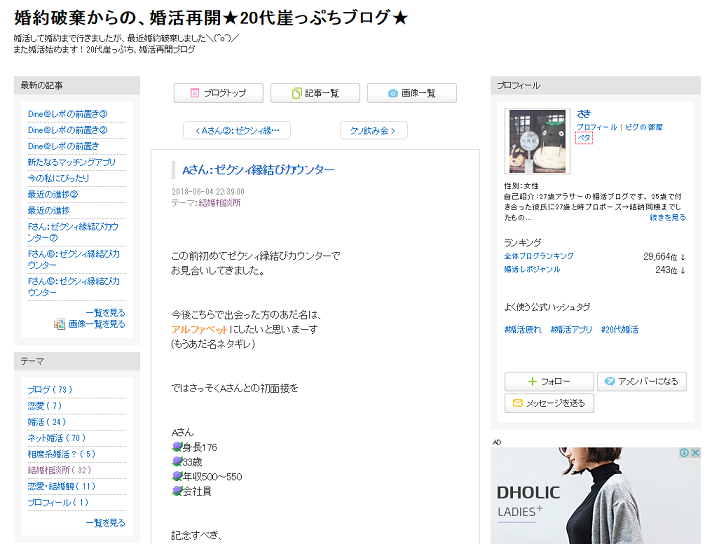Open the 記事一覧 article list button

coord(315,93)
